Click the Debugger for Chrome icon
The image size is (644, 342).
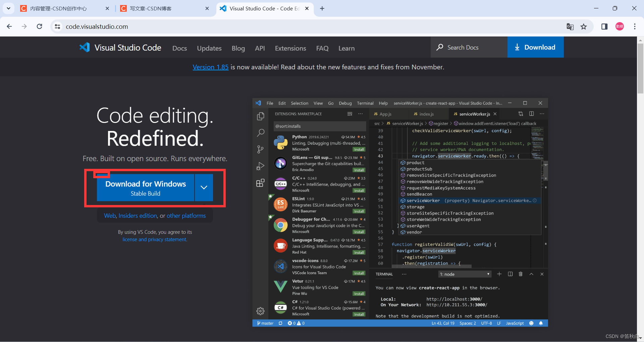tap(280, 225)
